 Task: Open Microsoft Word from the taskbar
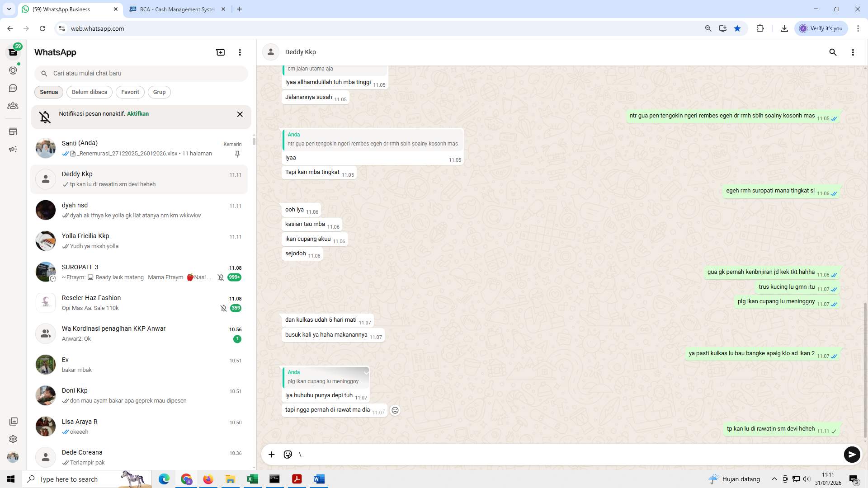tap(319, 479)
